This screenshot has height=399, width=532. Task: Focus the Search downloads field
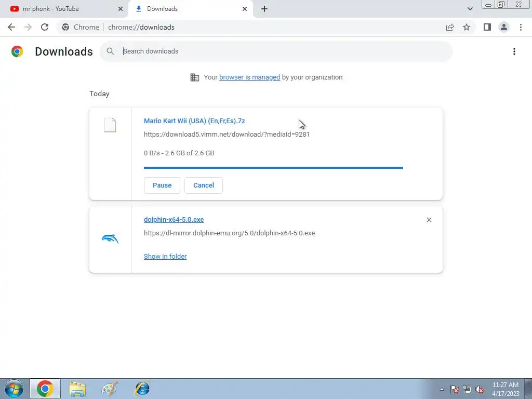(x=276, y=51)
